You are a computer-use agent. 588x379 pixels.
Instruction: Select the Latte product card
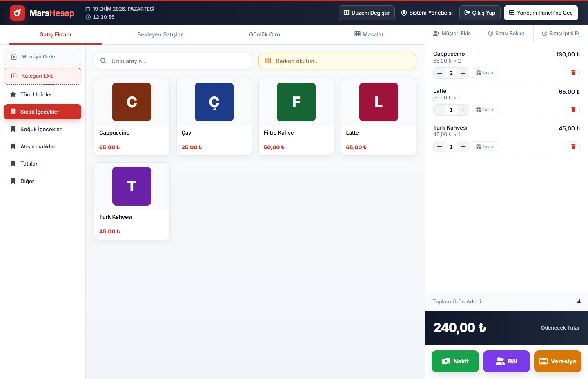[379, 117]
